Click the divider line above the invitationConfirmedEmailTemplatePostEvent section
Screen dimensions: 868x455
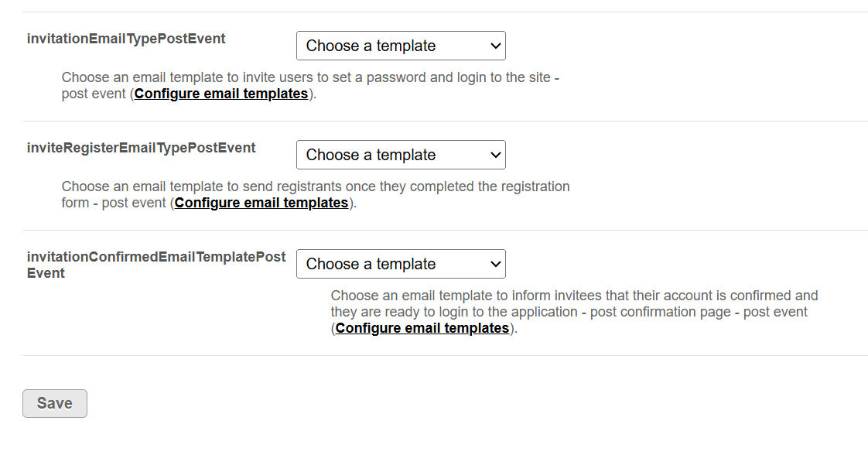(445, 231)
